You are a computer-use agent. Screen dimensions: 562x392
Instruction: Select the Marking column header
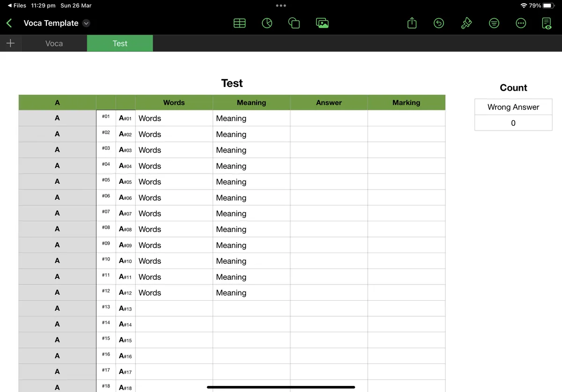pos(406,102)
